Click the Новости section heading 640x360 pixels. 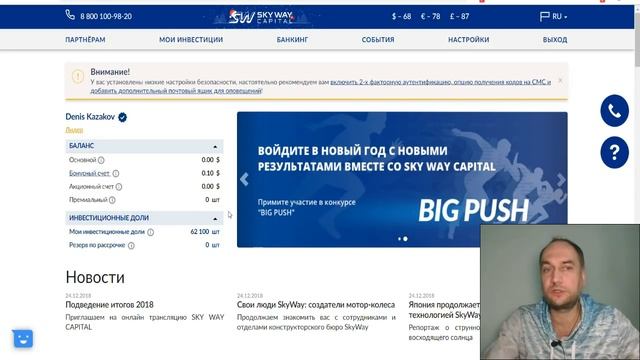coord(95,277)
